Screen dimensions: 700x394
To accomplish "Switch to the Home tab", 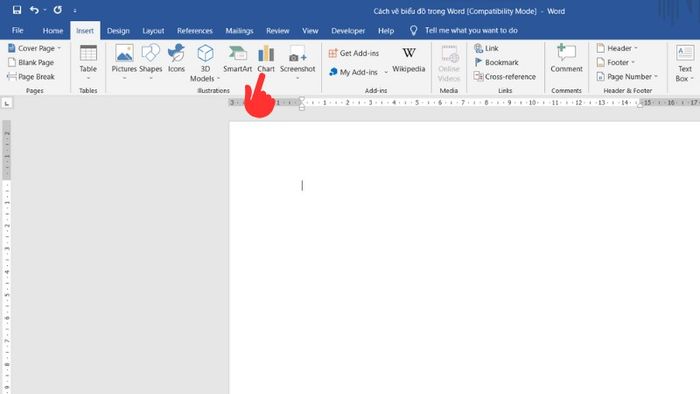I will pos(53,30).
